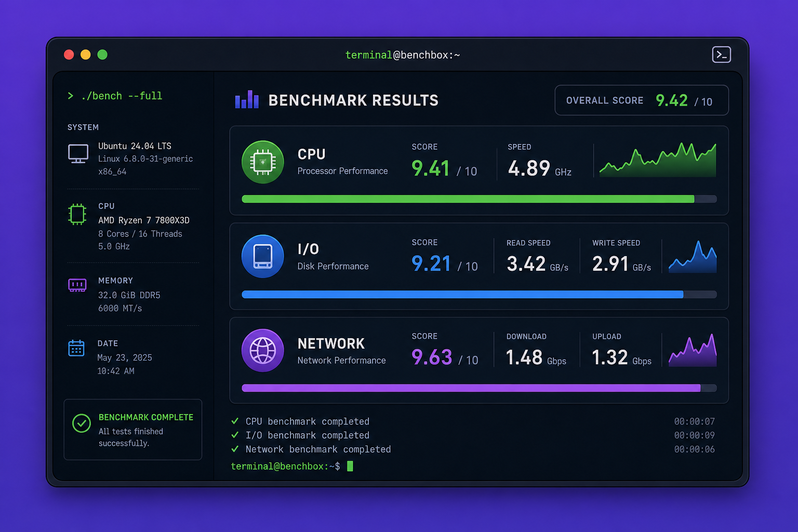Click the I/O benchmark completed log line

[x=308, y=435]
